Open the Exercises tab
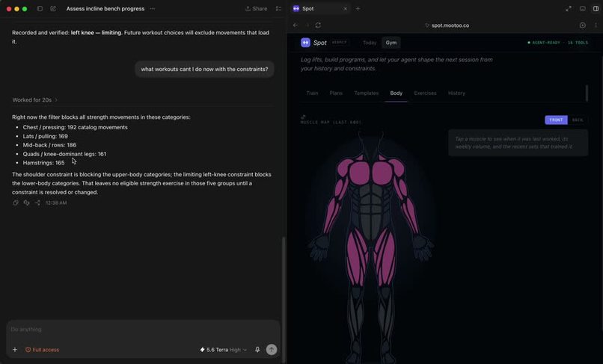 tap(425, 93)
